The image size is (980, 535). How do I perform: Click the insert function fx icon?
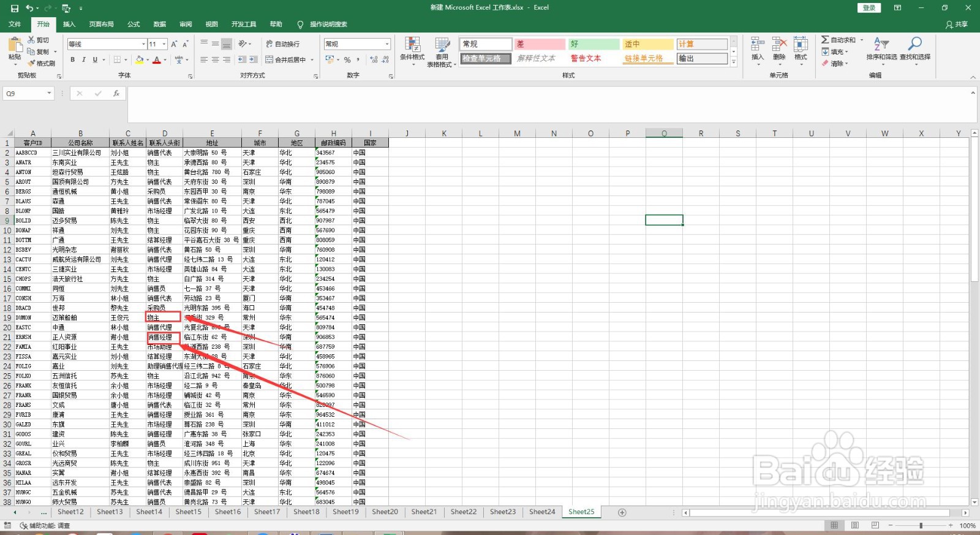click(x=116, y=93)
